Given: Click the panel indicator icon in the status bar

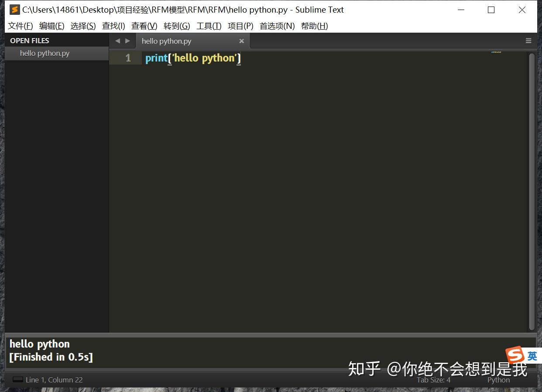Looking at the screenshot, I should pos(17,379).
